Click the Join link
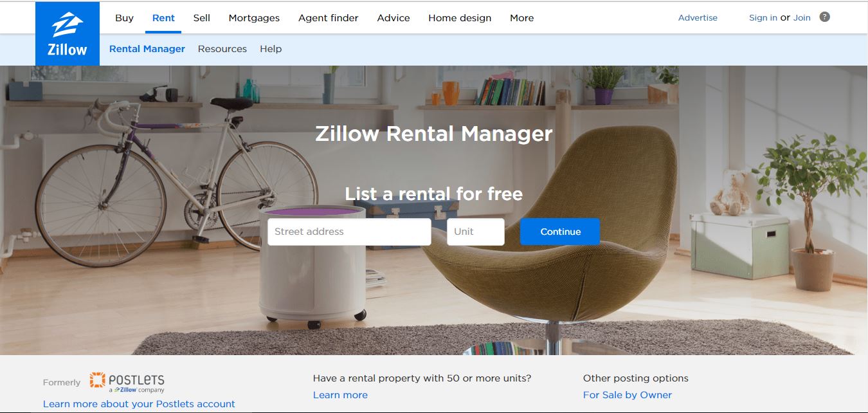Viewport: 868px width, 413px height. coord(802,17)
